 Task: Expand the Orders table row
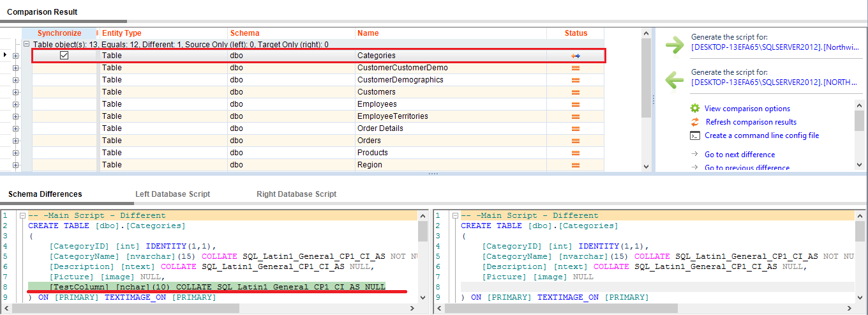[x=16, y=141]
